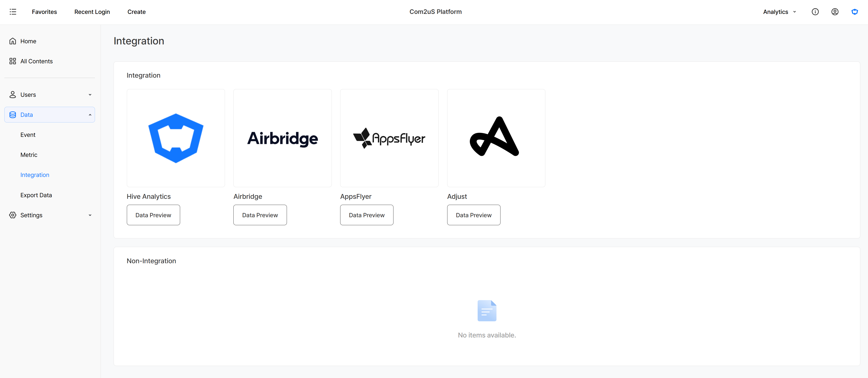Image resolution: width=868 pixels, height=378 pixels.
Task: Click the Non-Integration section heading
Action: (x=151, y=261)
